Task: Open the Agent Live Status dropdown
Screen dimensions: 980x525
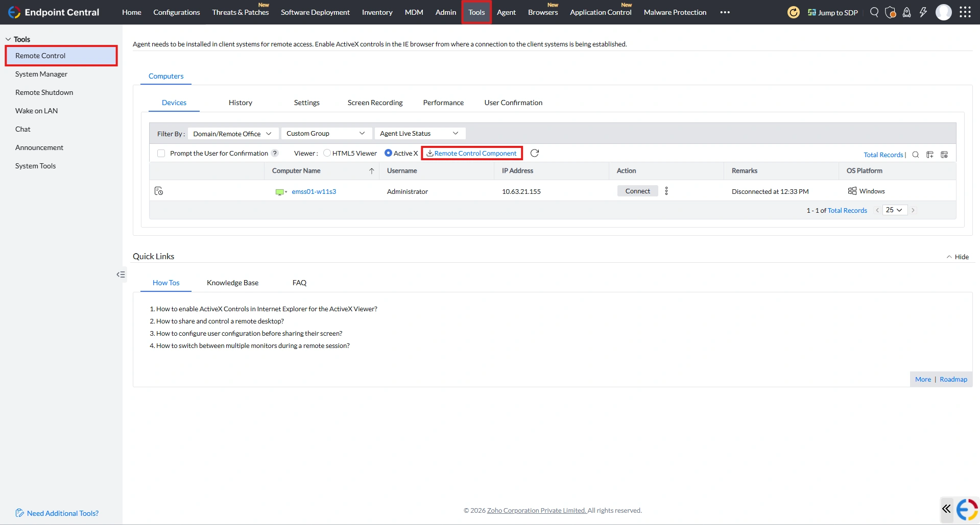Action: pos(420,134)
